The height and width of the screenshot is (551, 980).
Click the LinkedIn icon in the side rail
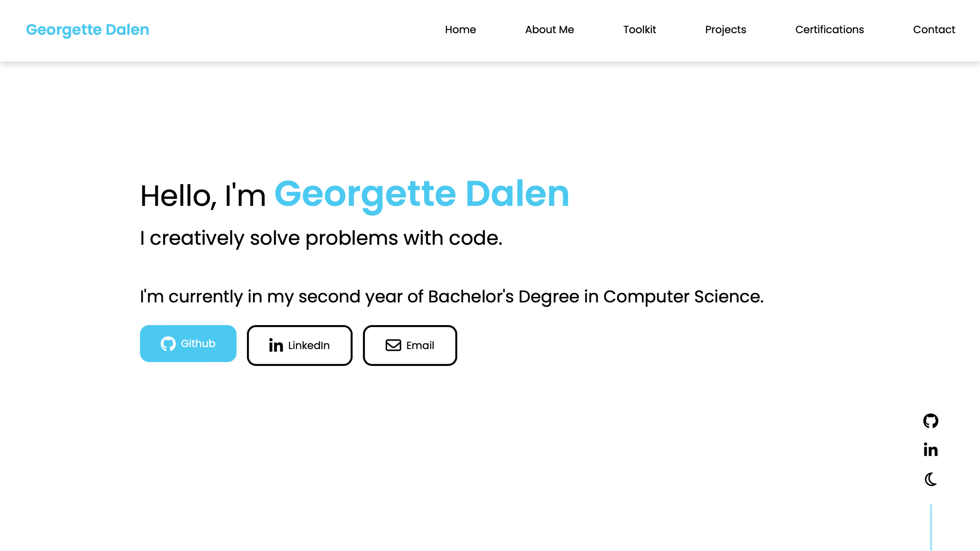pyautogui.click(x=931, y=450)
